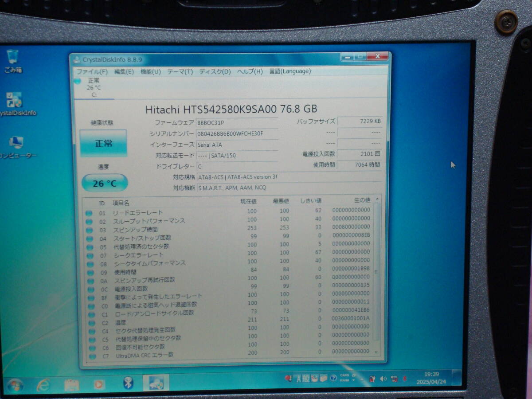This screenshot has width=532, height=399.
Task: Click status icon for 07 シークエラーレート
Action: pyautogui.click(x=90, y=255)
